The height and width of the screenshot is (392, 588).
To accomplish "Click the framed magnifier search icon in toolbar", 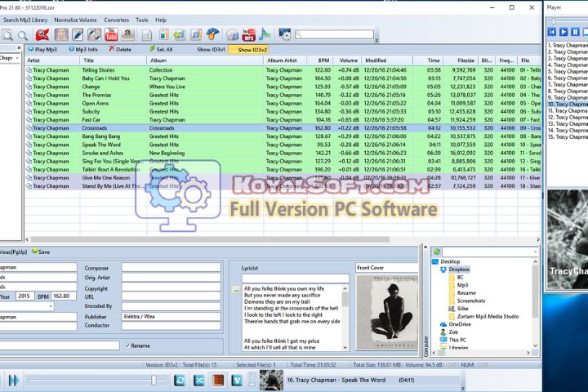I will (x=7, y=35).
